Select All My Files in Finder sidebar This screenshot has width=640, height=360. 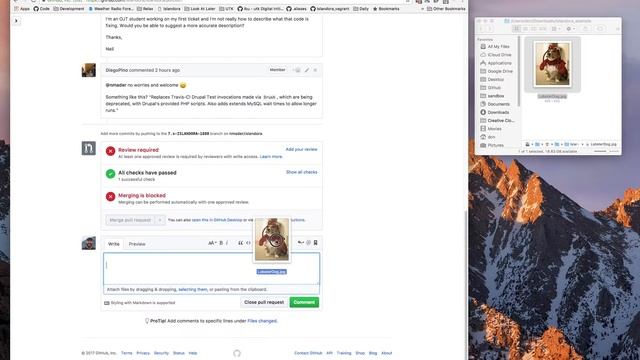pos(495,47)
